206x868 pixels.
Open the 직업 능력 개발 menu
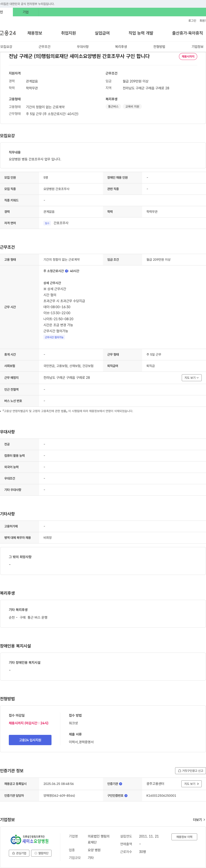[x=141, y=33]
